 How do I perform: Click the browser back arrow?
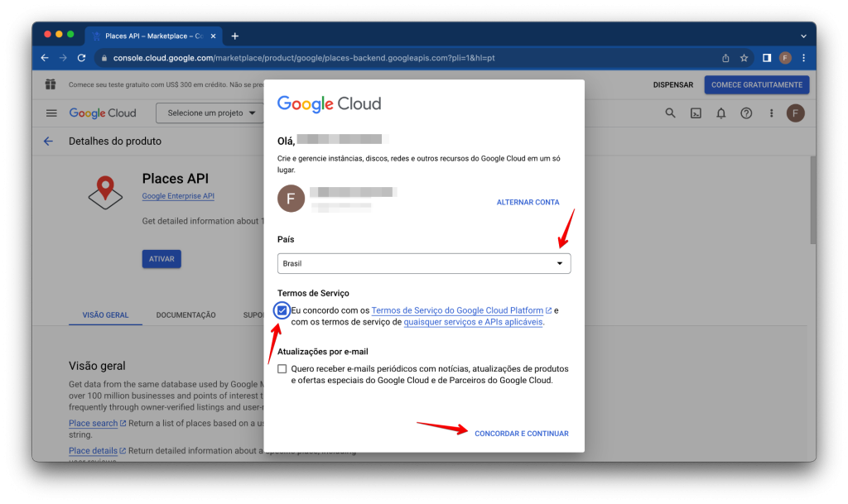(x=45, y=58)
